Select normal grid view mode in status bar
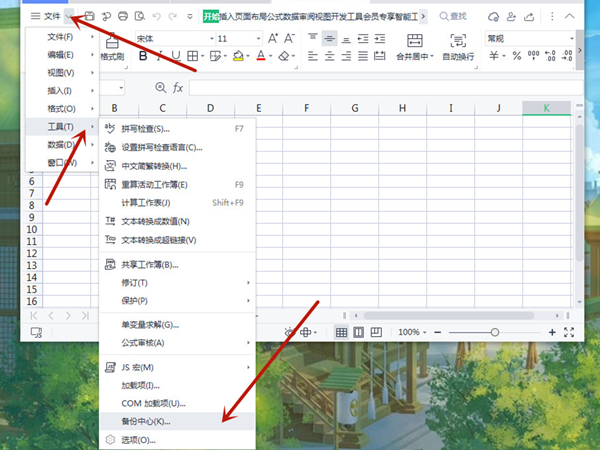Image resolution: width=600 pixels, height=450 pixels. 342,332
